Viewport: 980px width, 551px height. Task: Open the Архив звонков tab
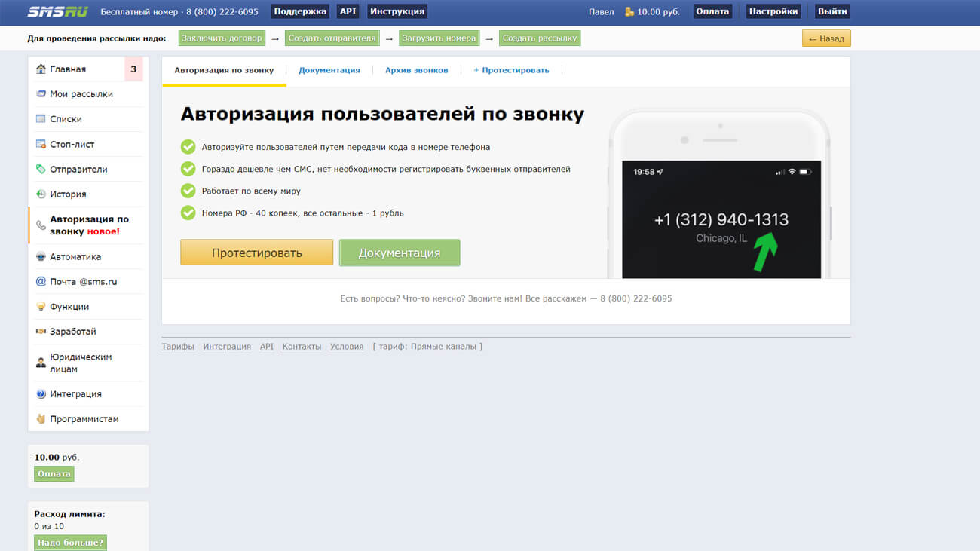416,70
